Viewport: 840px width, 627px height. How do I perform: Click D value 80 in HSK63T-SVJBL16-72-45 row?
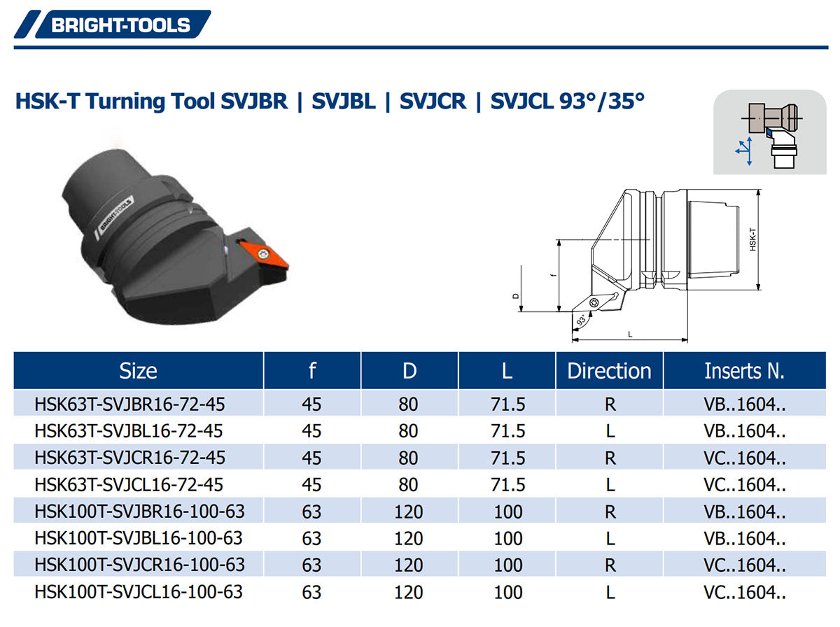(408, 431)
